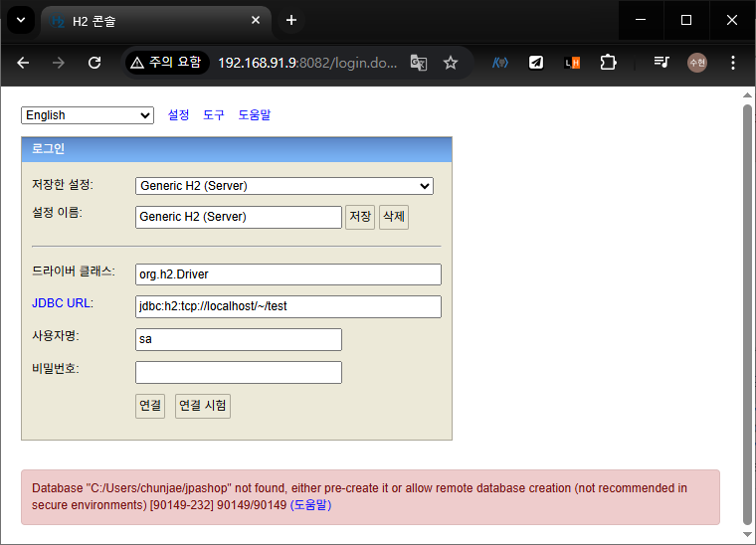Viewport: 756px width, 545px height.
Task: Open the tab search chevron button
Action: [21, 20]
